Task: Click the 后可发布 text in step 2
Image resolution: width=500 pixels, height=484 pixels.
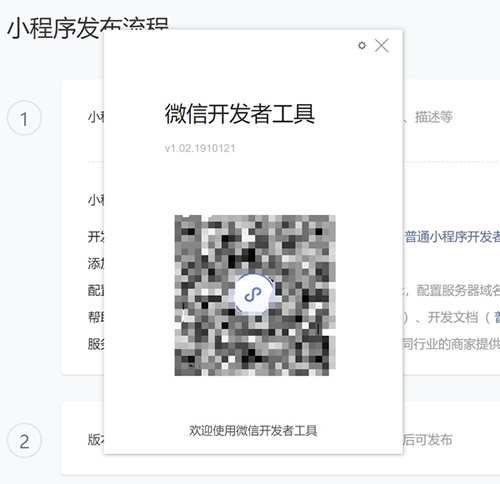Action: (x=428, y=440)
